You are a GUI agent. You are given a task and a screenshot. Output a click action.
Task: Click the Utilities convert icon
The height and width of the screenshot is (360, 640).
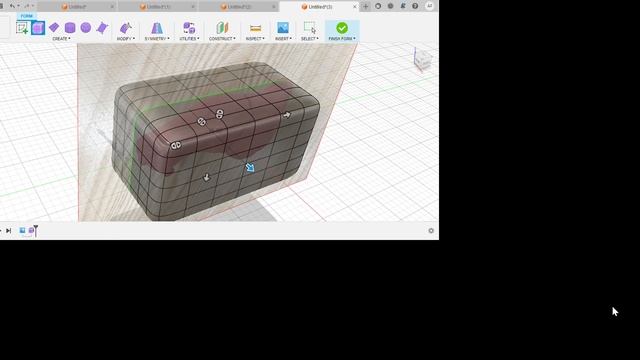tap(189, 28)
